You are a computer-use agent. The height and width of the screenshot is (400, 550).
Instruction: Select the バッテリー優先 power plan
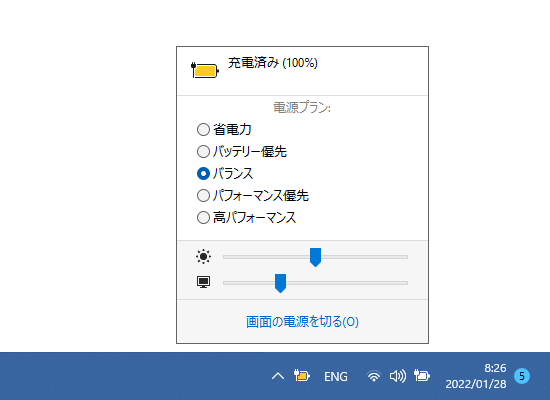242,152
